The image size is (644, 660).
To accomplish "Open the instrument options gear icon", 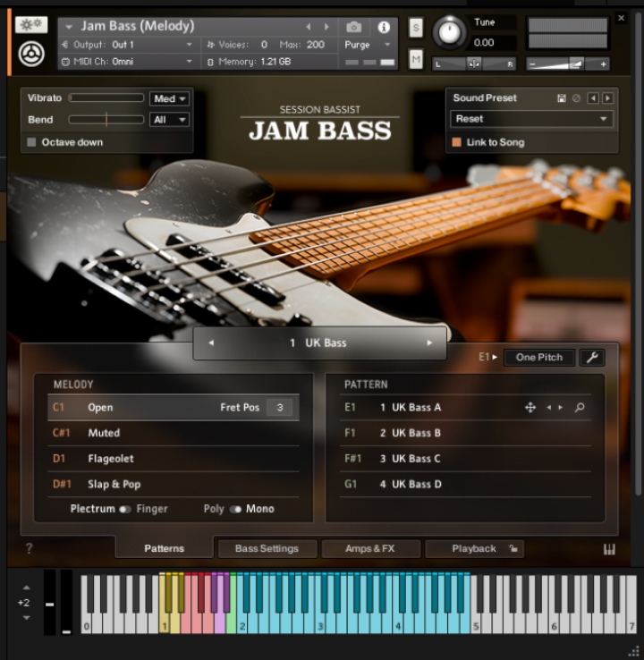I will [x=31, y=25].
